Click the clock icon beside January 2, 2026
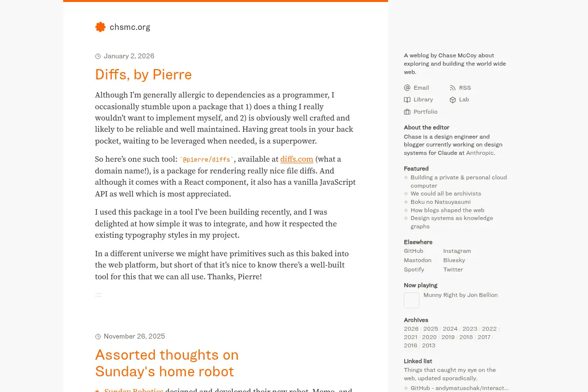The width and height of the screenshot is (588, 392). 98,56
